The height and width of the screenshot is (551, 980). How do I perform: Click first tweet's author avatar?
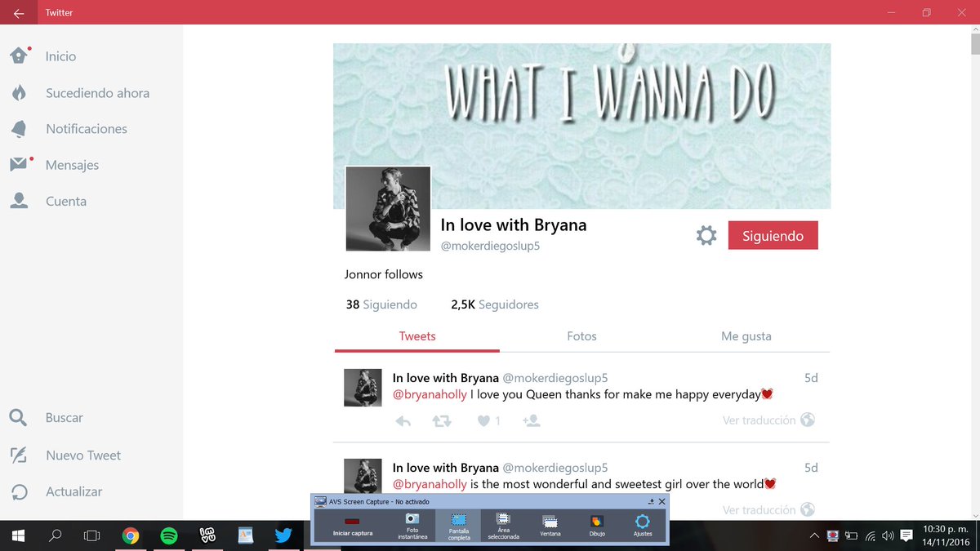[x=363, y=388]
